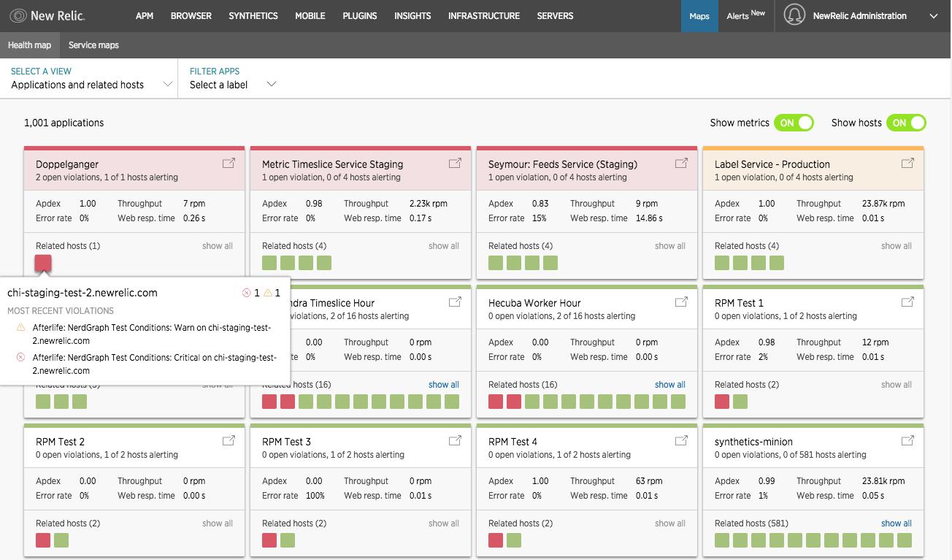Open the Filter apps label dropdown
The image size is (952, 560).
(x=233, y=78)
